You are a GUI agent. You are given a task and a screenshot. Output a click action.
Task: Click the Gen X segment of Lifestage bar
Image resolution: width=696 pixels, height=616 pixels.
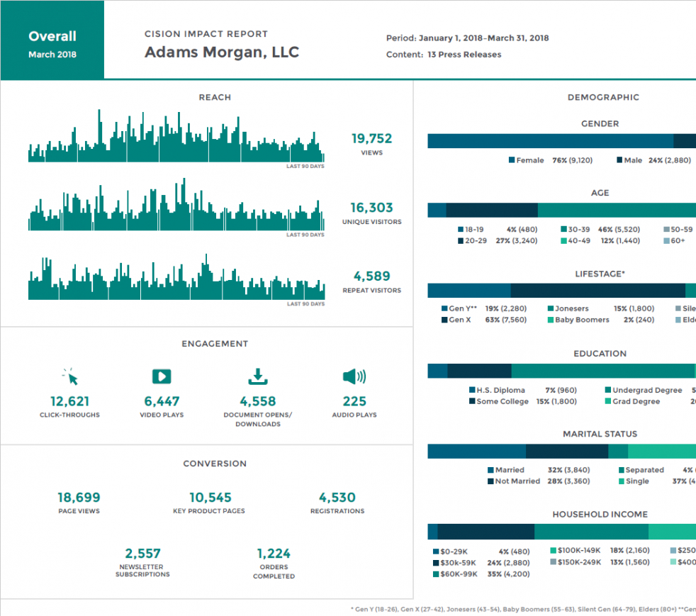598,290
